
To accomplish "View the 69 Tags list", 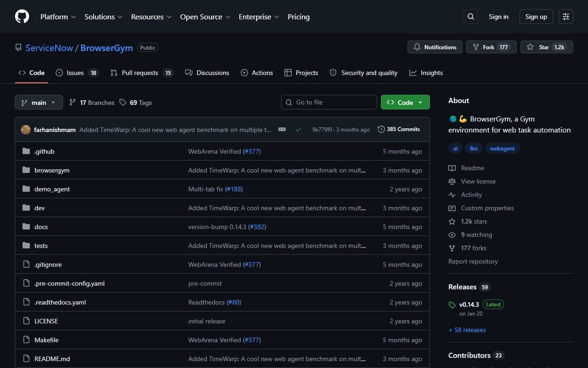I will [136, 103].
